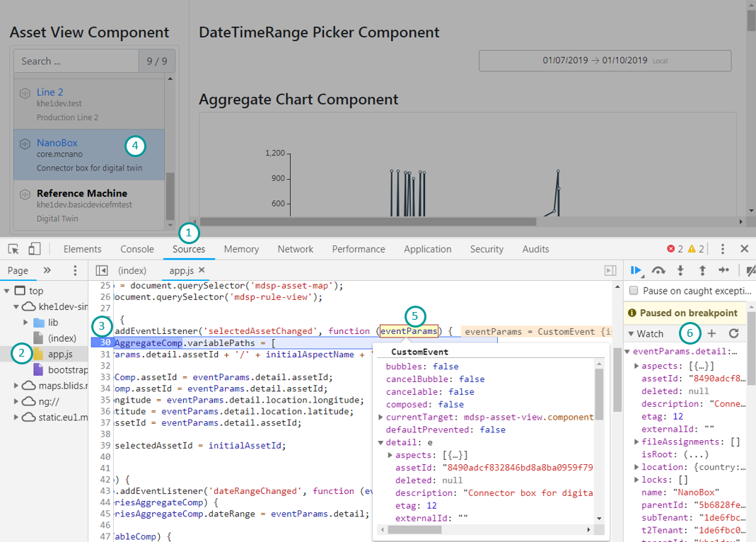The width and height of the screenshot is (756, 542).
Task: Expand the static.eu1 domain node
Action: point(16,417)
